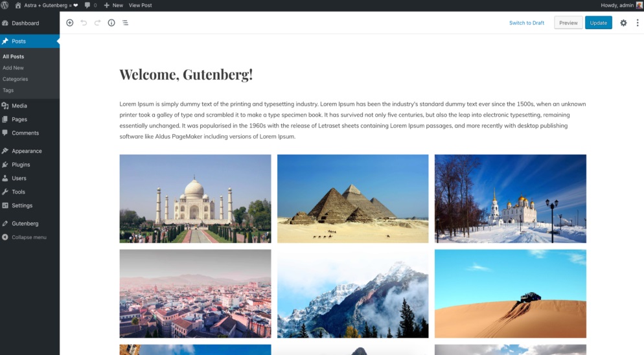644x355 pixels.
Task: Open Tags under Posts
Action: click(x=8, y=91)
